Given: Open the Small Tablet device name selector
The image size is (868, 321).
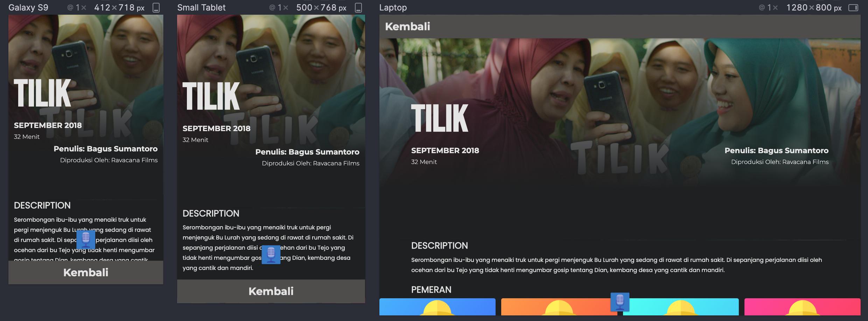Looking at the screenshot, I should pyautogui.click(x=201, y=8).
